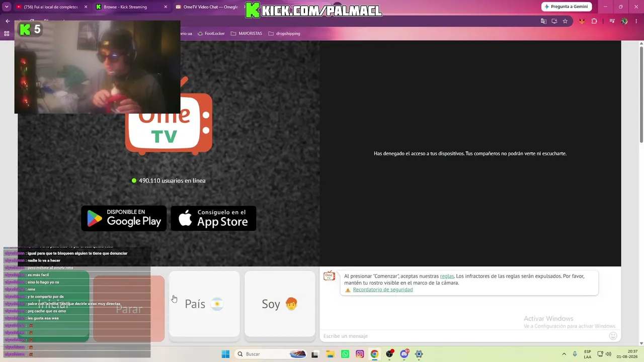Open the Chrome extensions puzzle menu
644x362 pixels.
pyautogui.click(x=594, y=21)
